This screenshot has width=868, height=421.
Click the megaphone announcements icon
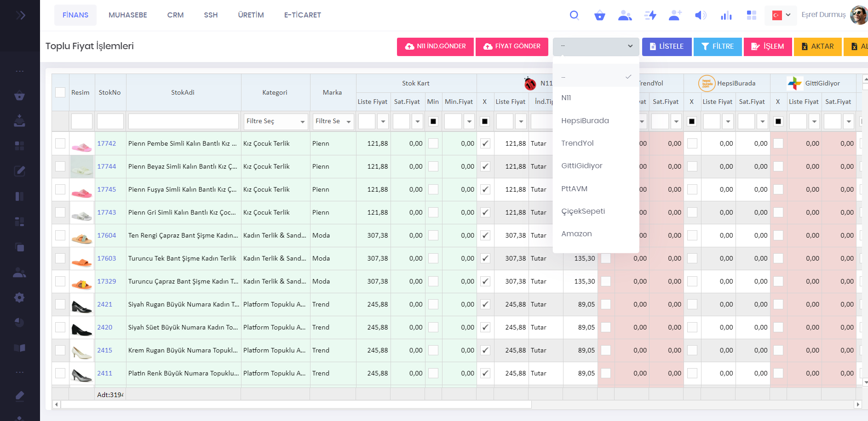click(700, 16)
